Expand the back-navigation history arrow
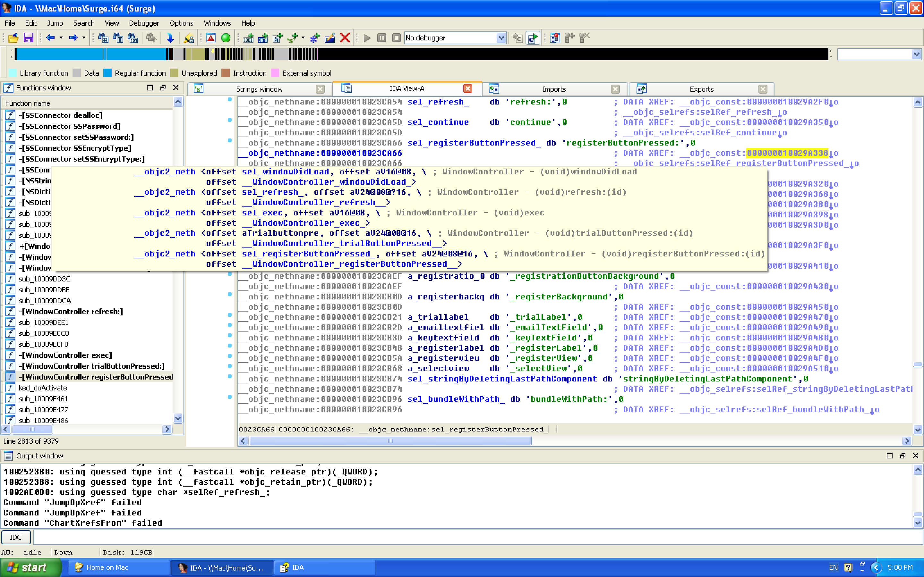 (61, 38)
